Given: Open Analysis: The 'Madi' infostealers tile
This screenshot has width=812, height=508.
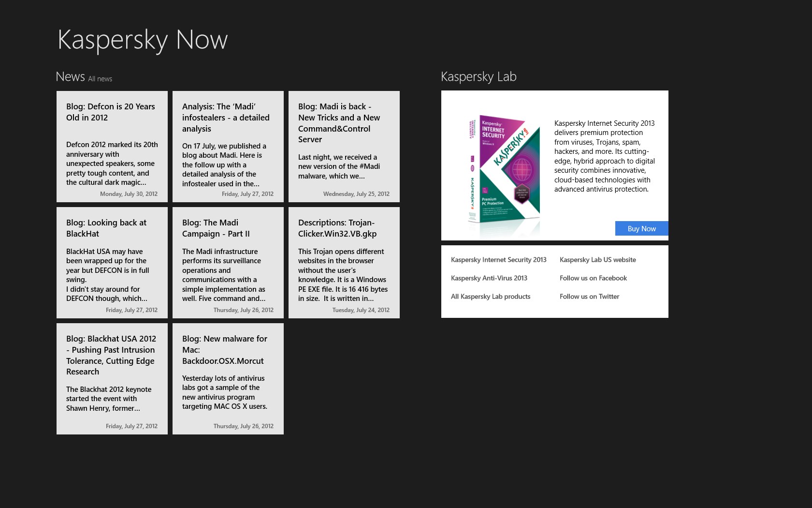Looking at the screenshot, I should coord(228,147).
